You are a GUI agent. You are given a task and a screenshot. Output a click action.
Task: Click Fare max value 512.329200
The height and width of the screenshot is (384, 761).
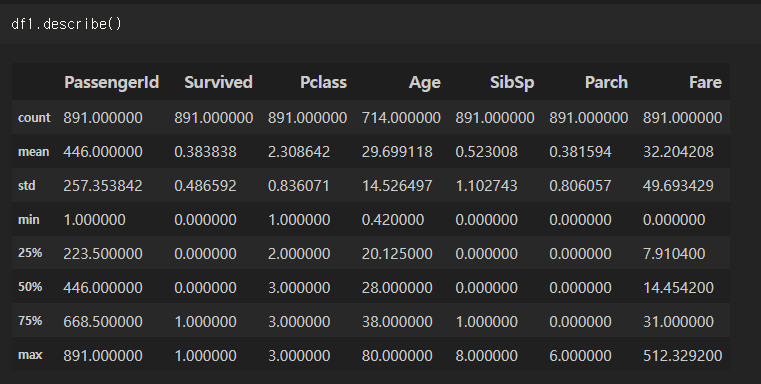point(682,355)
